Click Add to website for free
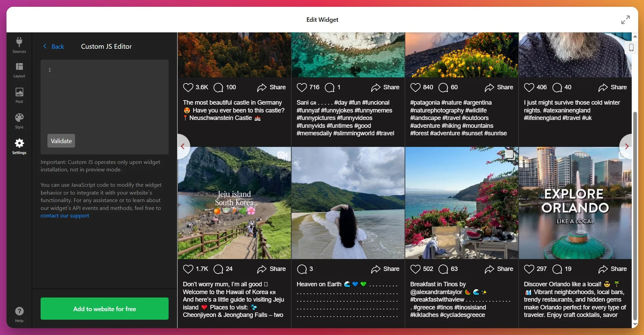Screen dimensions: 644x335 click(104, 309)
